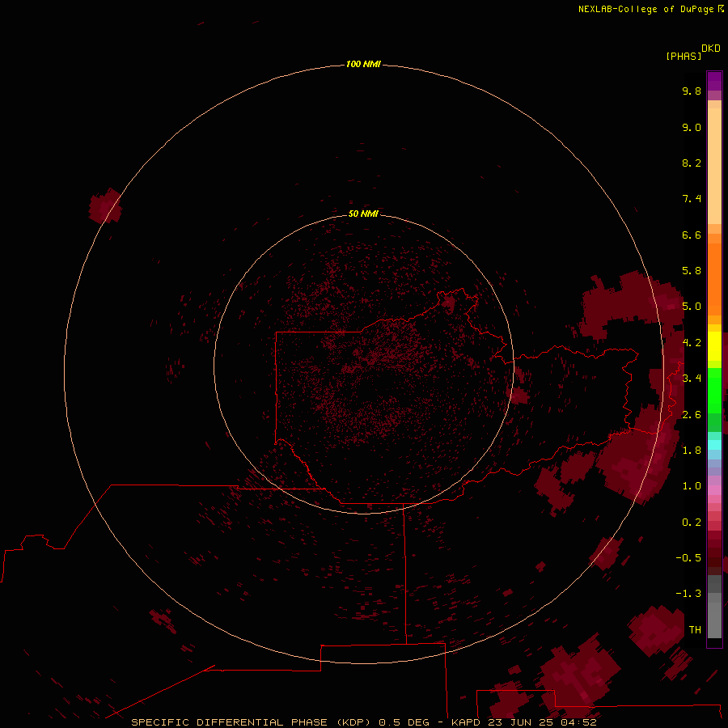Click the 4.2 color scale value
Image resolution: width=728 pixels, height=728 pixels.
tap(692, 343)
